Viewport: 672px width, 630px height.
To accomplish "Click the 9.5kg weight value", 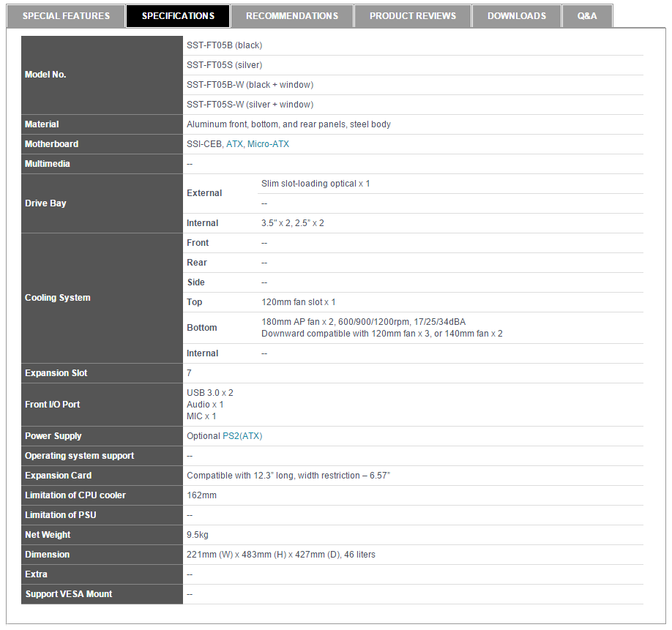I will click(x=198, y=535).
